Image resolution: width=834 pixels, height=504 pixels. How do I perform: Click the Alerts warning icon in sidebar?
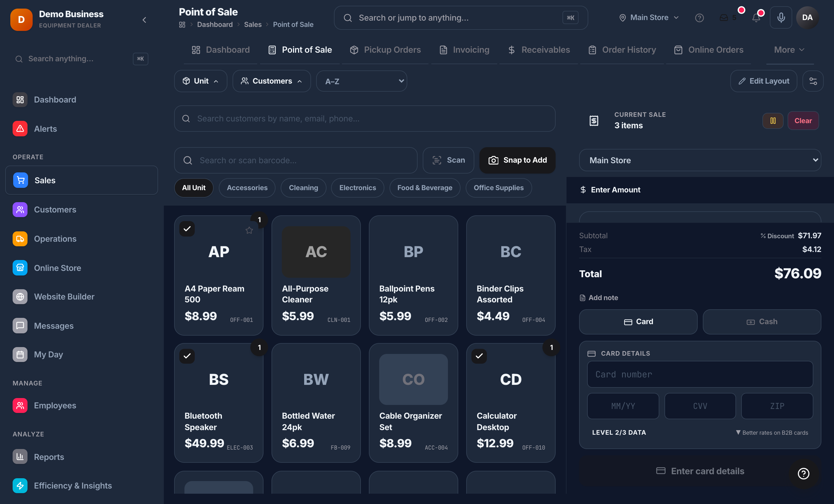pos(20,129)
